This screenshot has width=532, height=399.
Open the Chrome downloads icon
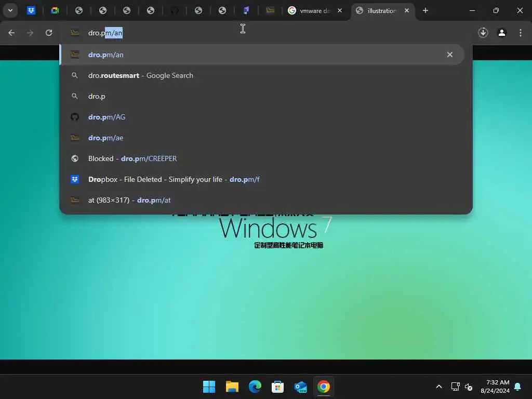click(483, 33)
